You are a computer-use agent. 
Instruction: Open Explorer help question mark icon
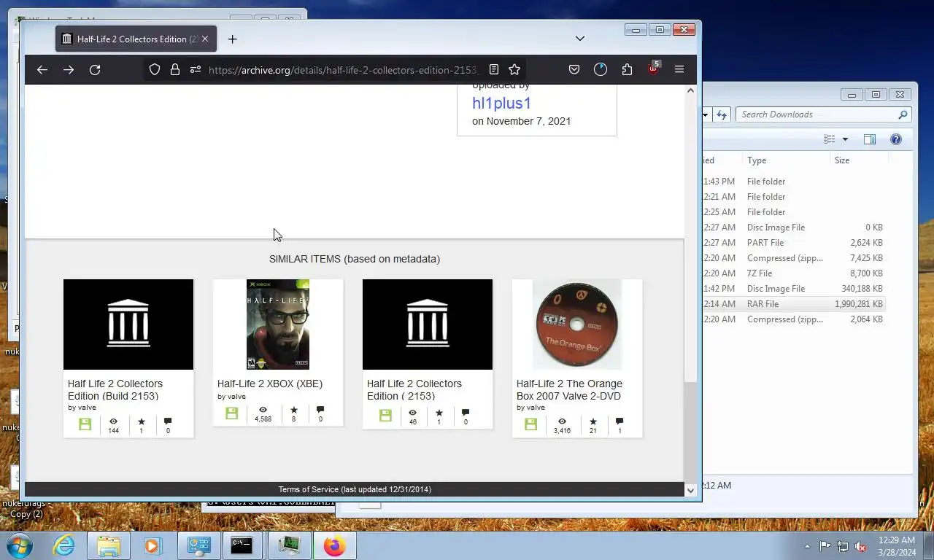(896, 139)
